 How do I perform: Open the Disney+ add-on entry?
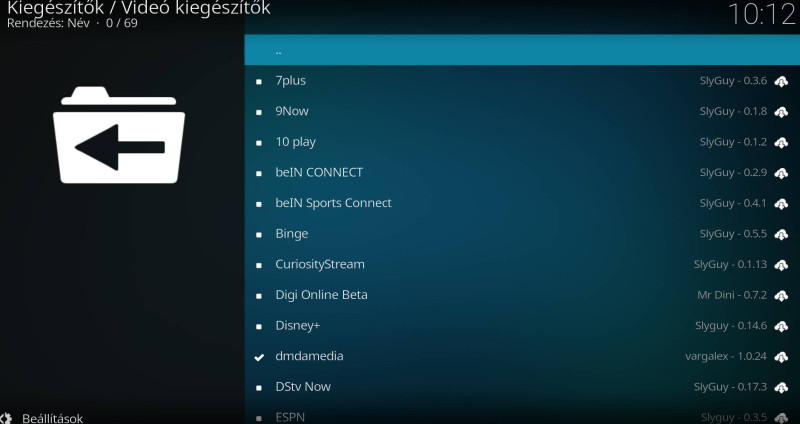coord(522,326)
